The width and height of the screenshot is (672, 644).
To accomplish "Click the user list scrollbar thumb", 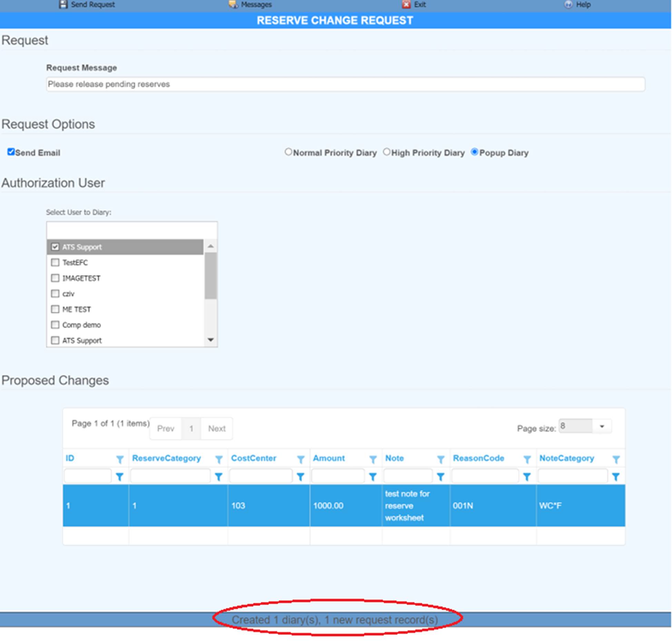I will point(210,275).
